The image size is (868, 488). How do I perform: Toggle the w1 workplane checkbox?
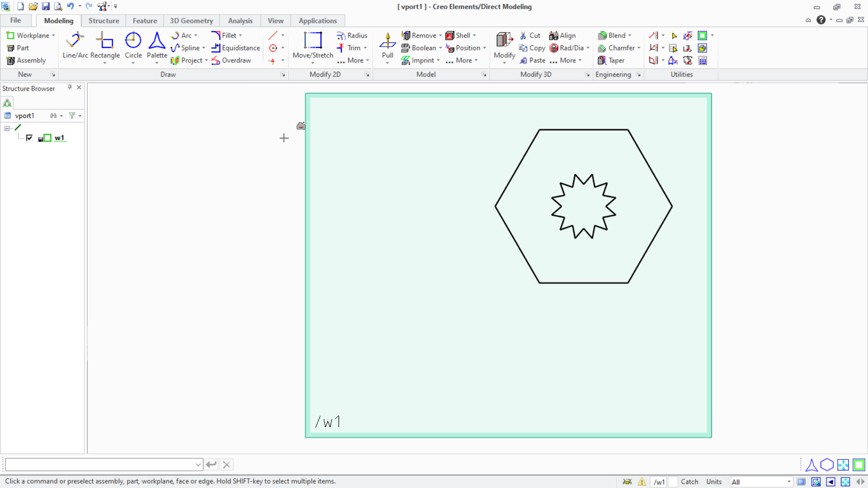coord(29,138)
